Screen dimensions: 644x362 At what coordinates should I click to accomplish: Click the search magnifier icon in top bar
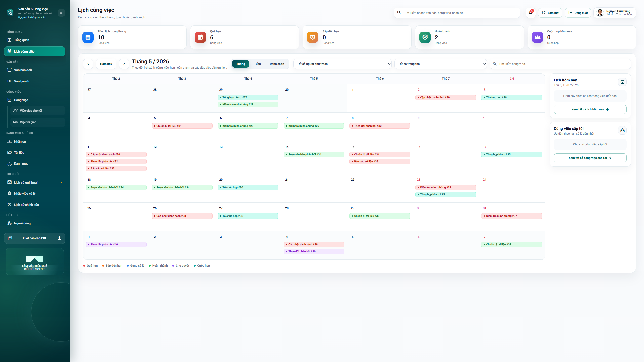[x=399, y=13]
